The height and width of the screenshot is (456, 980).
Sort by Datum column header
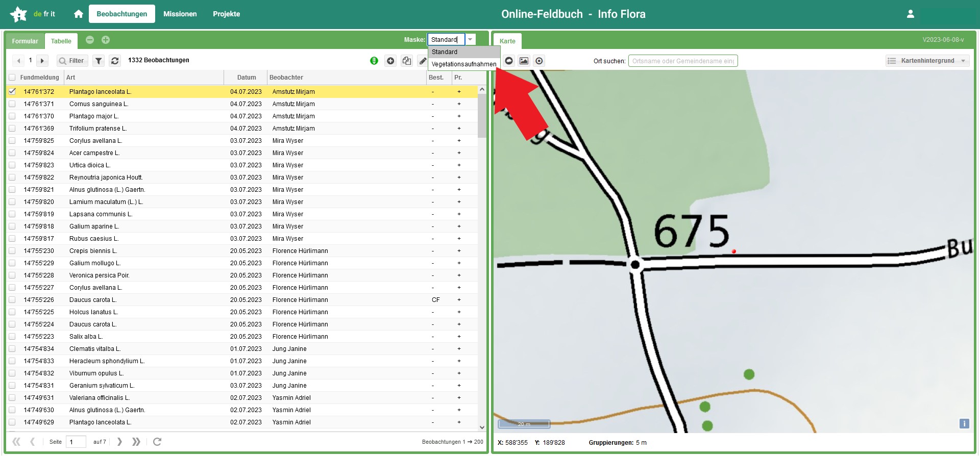[x=247, y=78]
